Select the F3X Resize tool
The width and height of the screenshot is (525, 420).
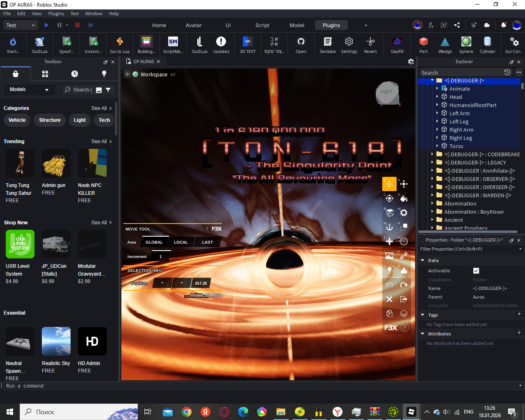404,184
